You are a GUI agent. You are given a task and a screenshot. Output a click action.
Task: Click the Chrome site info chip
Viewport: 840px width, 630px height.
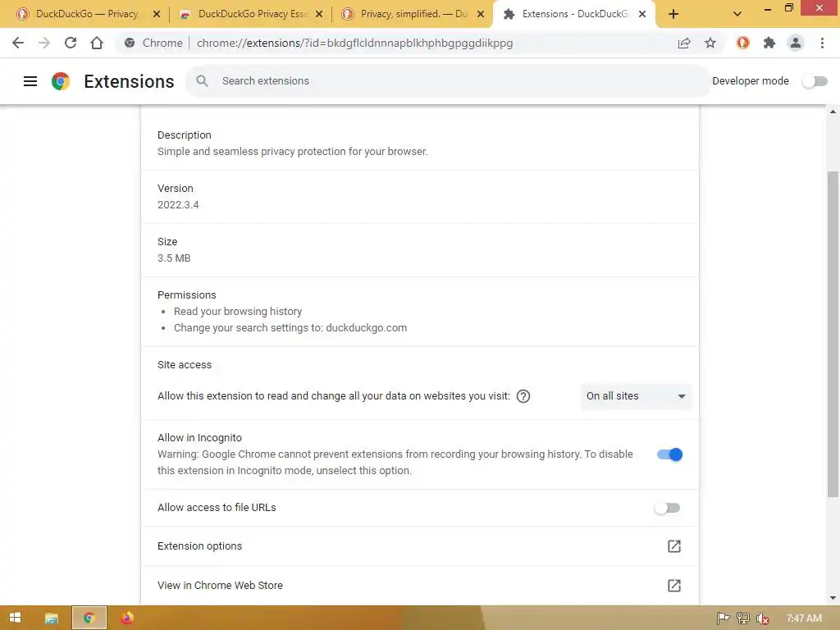click(x=153, y=43)
